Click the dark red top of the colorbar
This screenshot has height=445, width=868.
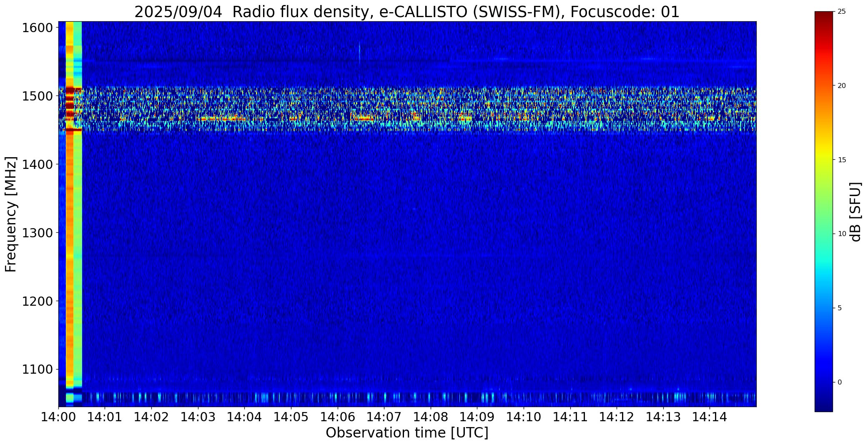coord(824,19)
